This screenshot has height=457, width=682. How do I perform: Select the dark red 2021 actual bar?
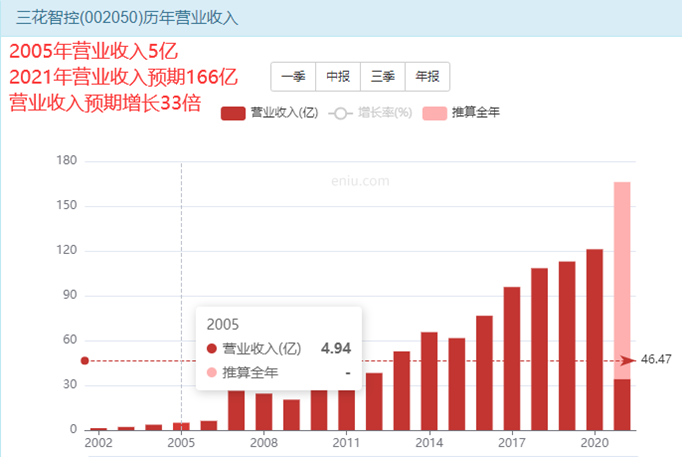pyautogui.click(x=622, y=404)
